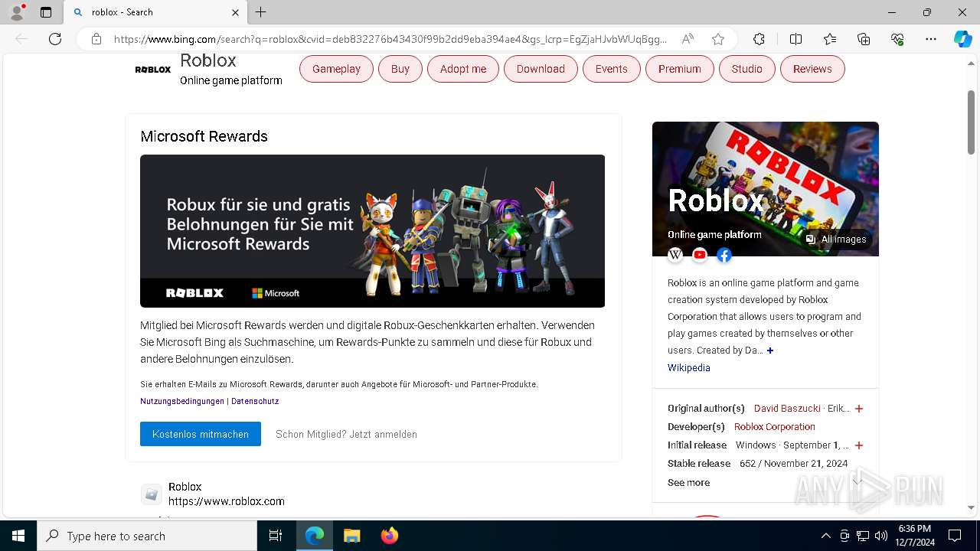Open File Explorer from taskbar
The height and width of the screenshot is (551, 980).
[351, 536]
